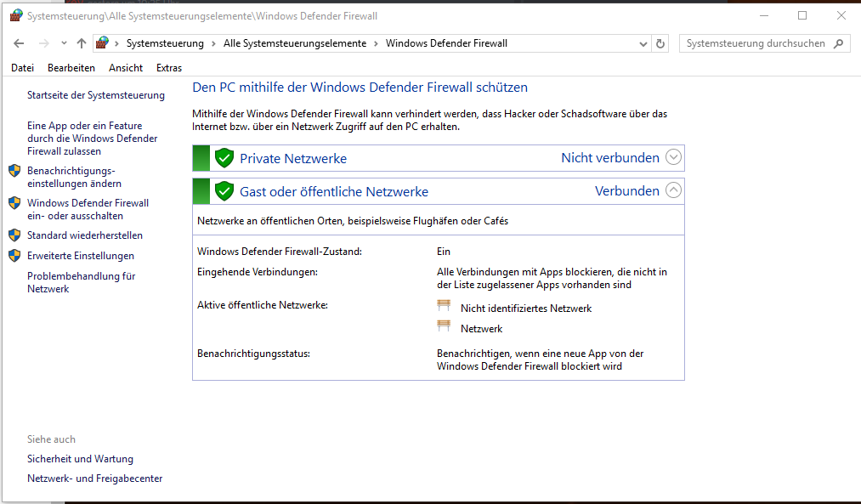861x504 pixels.
Task: Click the shield icon next to Benachrichtigungseinstellungen ändern
Action: point(14,169)
